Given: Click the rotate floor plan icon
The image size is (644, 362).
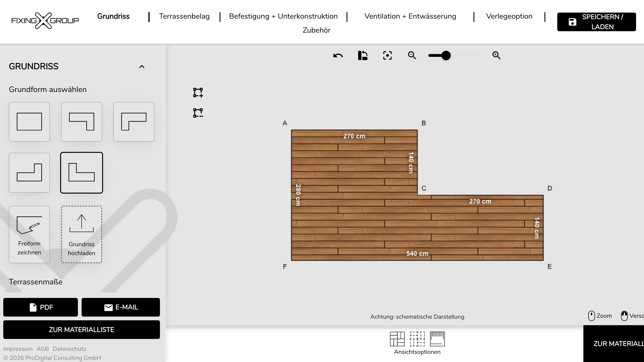Looking at the screenshot, I should coord(363,55).
